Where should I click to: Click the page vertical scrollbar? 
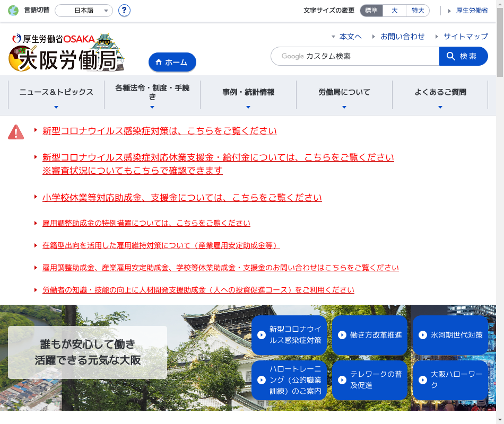click(x=500, y=43)
